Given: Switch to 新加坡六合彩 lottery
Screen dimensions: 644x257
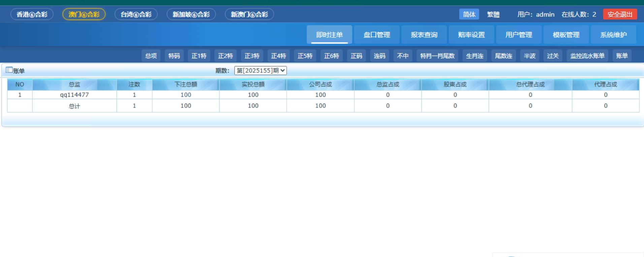Looking at the screenshot, I should pyautogui.click(x=191, y=14).
